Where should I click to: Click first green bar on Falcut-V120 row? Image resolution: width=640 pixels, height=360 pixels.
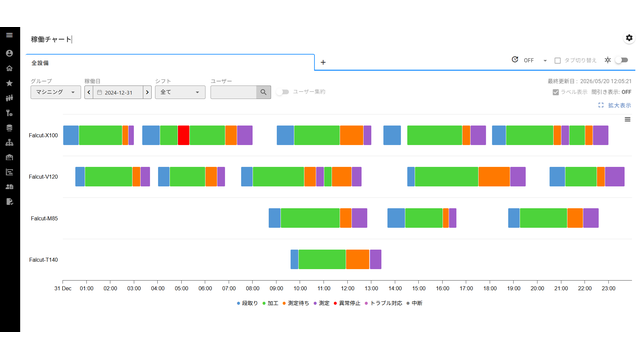click(109, 176)
